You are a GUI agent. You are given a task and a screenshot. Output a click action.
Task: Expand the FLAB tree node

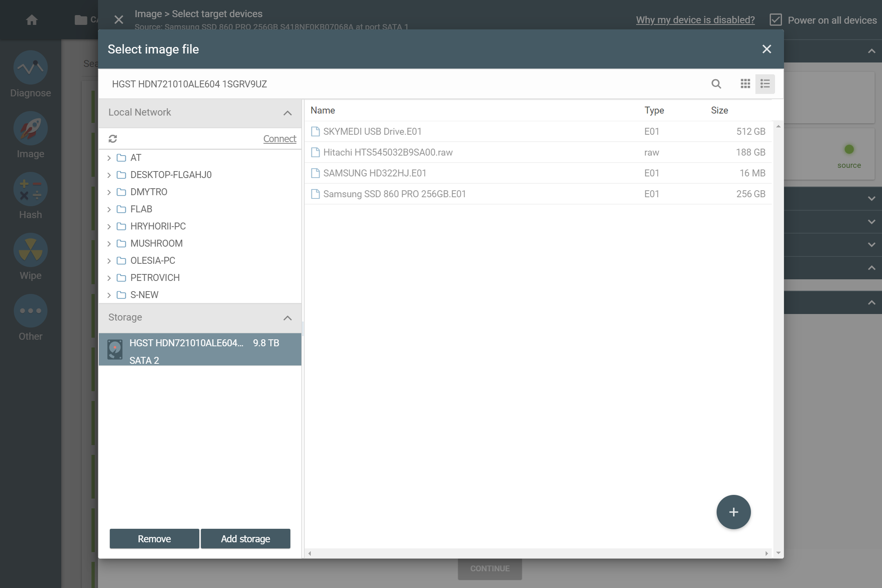[109, 209]
